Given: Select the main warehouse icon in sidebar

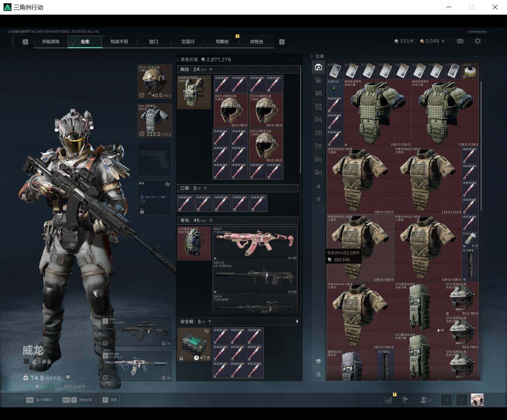Looking at the screenshot, I should [318, 67].
